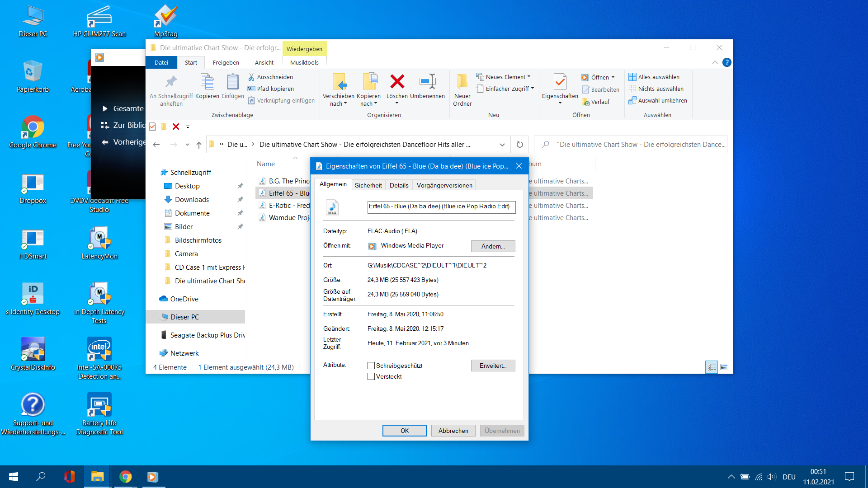Open Explorer help question mark
The image size is (868, 488).
726,62
